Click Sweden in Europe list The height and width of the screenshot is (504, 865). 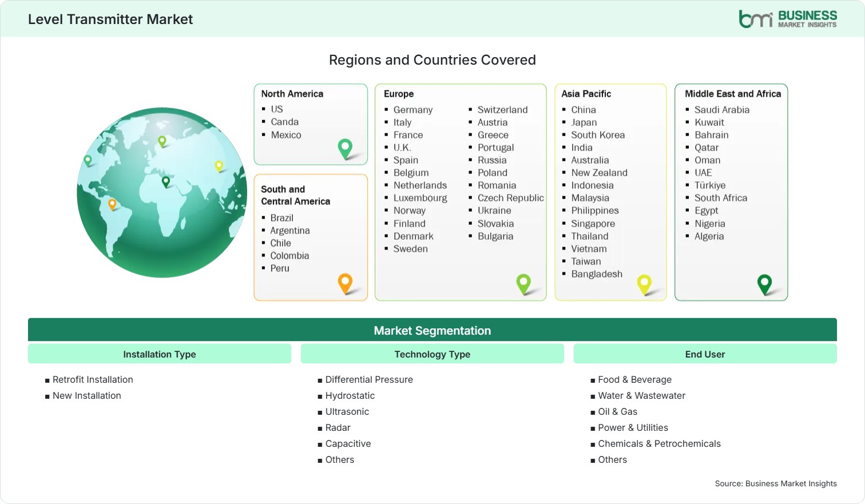coord(411,249)
